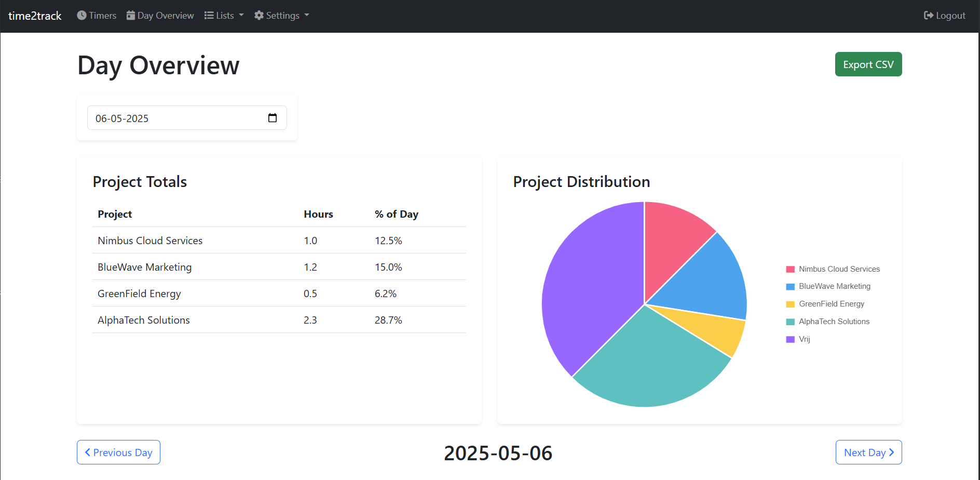Expand the Lists dropdown menu
The image size is (980, 480).
coord(224,16)
